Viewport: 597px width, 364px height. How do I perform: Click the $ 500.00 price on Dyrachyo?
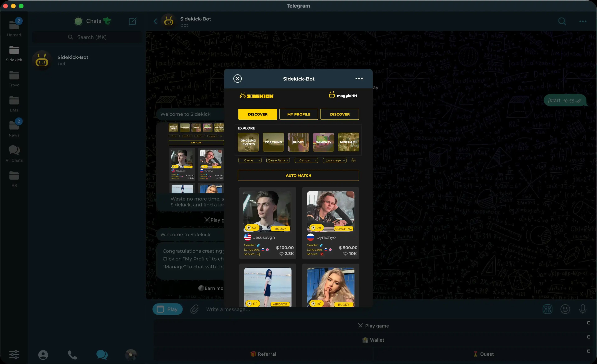[348, 247]
